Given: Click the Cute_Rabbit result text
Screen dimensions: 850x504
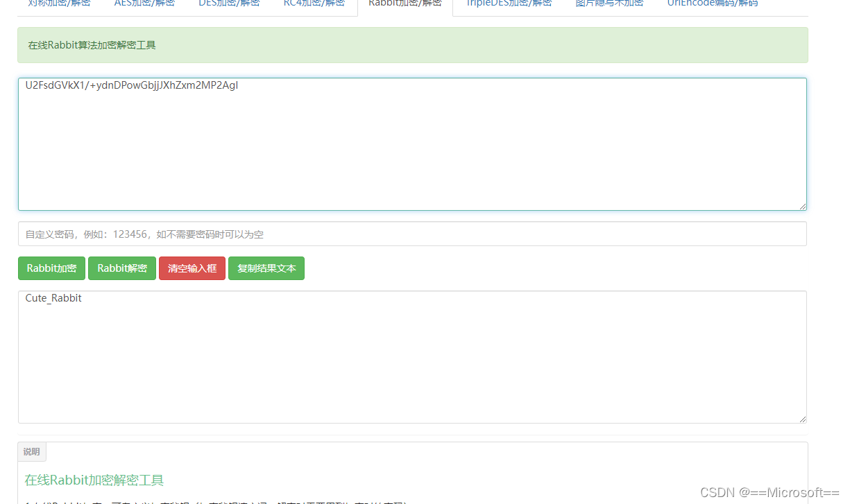Looking at the screenshot, I should [53, 298].
